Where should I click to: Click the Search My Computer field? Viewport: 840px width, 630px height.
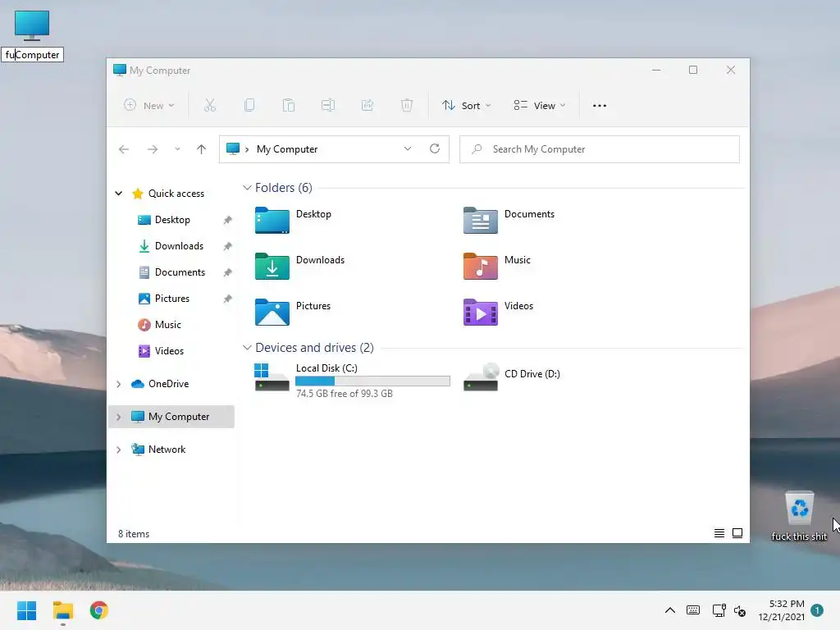point(600,149)
